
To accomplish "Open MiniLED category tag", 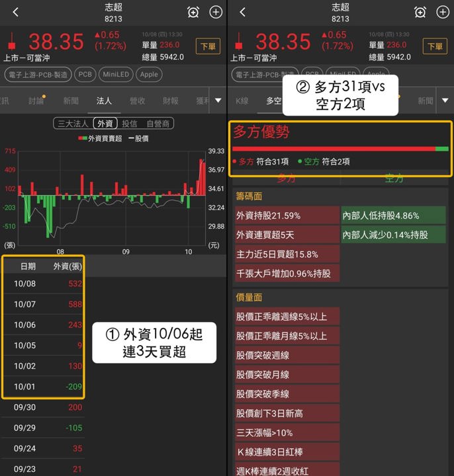I will pos(116,74).
